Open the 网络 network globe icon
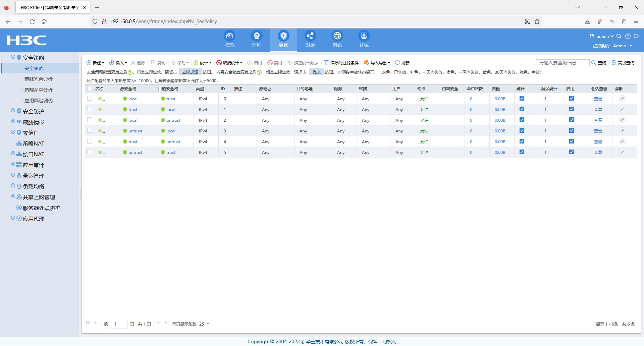This screenshot has width=644, height=346. [x=337, y=36]
